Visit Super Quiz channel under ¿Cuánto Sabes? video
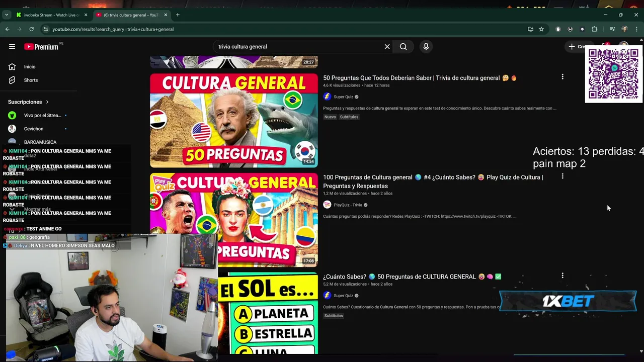 tap(343, 296)
